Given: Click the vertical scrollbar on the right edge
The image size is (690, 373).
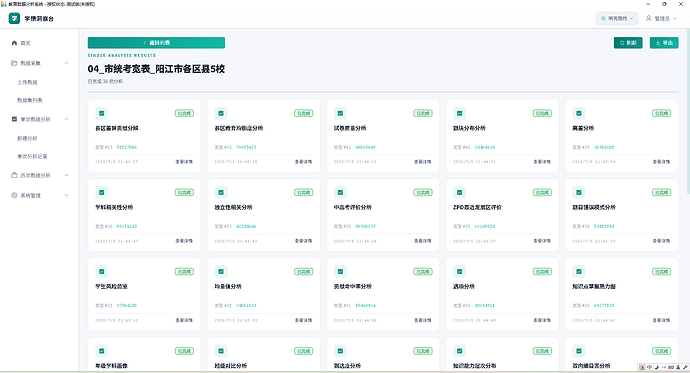Looking at the screenshot, I should click(x=688, y=111).
